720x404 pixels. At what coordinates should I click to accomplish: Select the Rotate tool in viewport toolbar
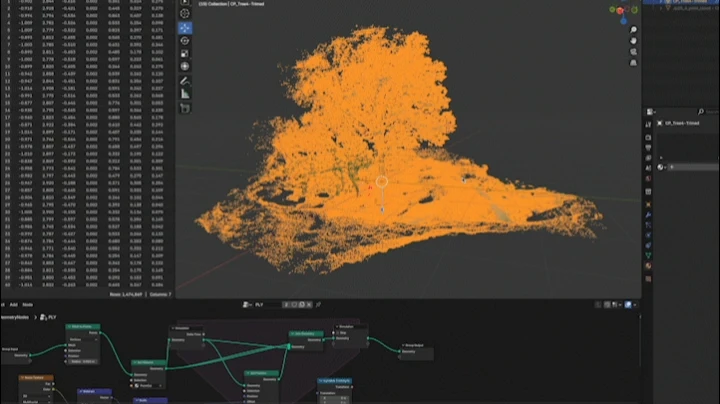(185, 41)
